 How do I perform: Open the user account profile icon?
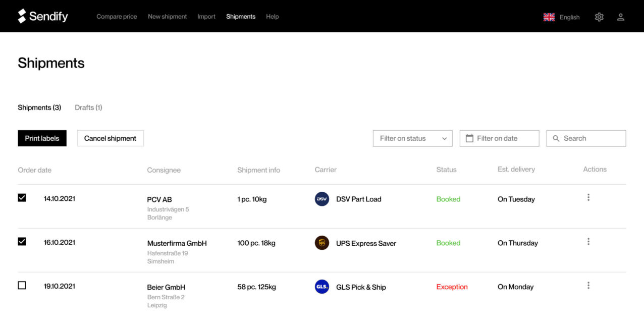pos(621,17)
